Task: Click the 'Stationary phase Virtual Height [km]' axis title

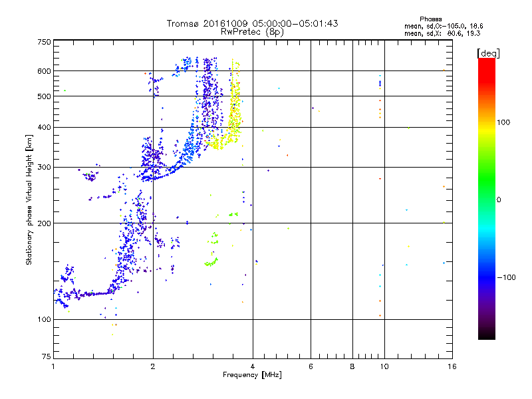Action: pos(29,200)
